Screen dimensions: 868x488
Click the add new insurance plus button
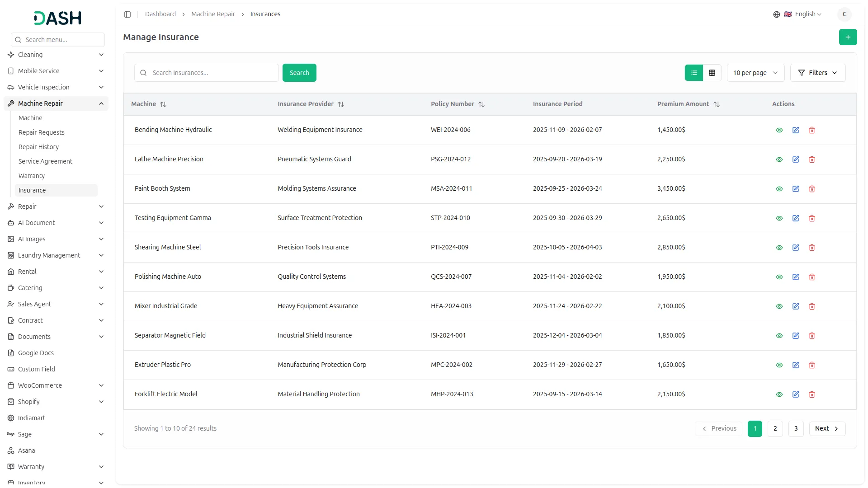point(848,37)
